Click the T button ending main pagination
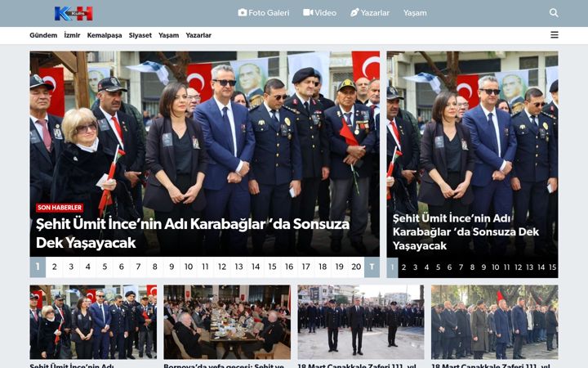 coord(372,267)
